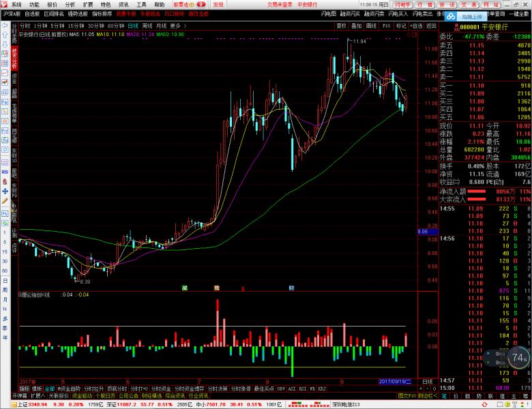The width and height of the screenshot is (532, 409).
Task: Select the 日线 daily chart tab
Action: [133, 26]
